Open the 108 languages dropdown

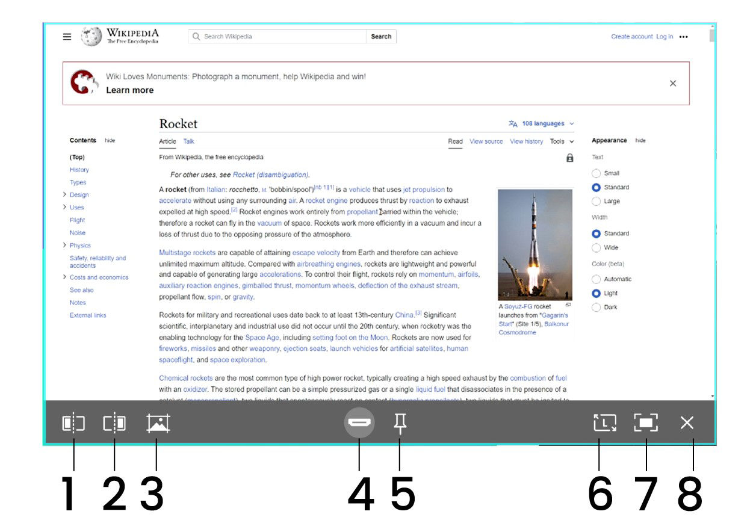pyautogui.click(x=542, y=124)
